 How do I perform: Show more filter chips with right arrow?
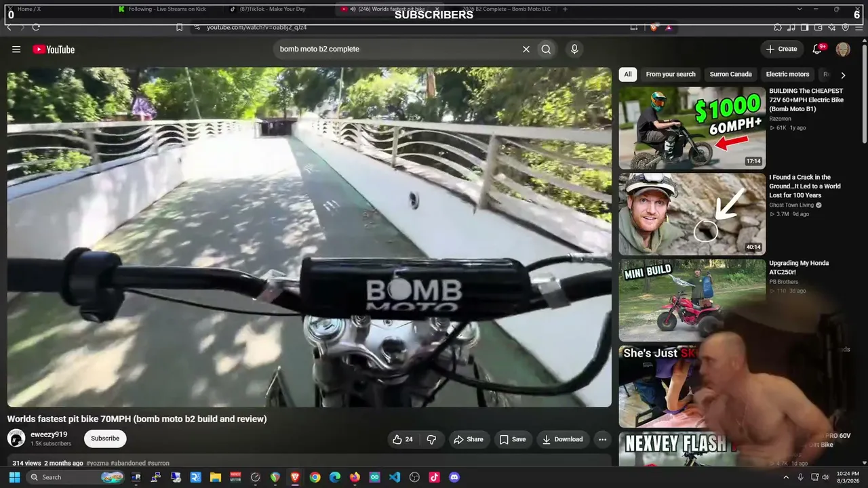tap(843, 75)
